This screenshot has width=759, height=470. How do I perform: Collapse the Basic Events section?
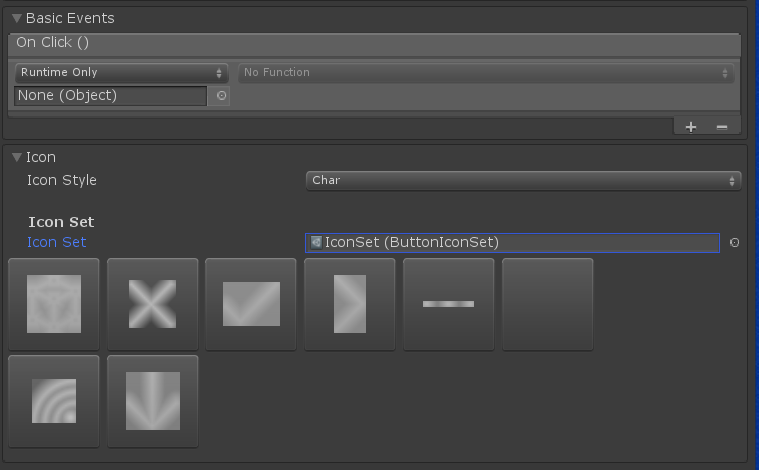click(17, 18)
